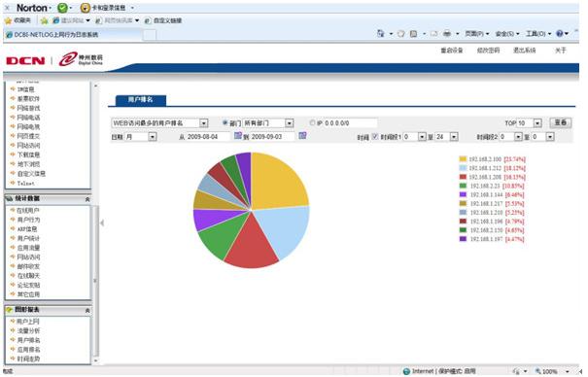This screenshot has width=588, height=377.
Task: Click the 0.0.0.0/0 IP input field
Action: point(350,123)
